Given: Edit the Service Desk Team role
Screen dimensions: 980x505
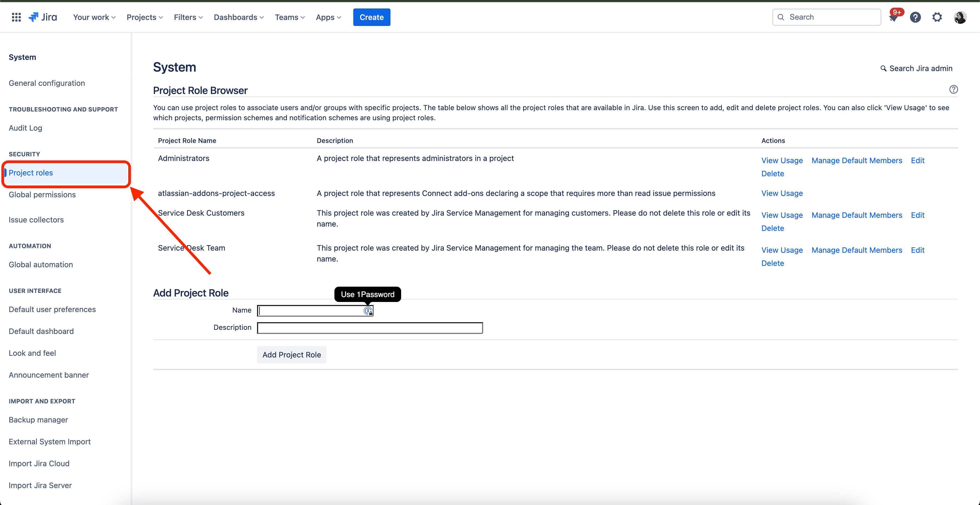Looking at the screenshot, I should (918, 250).
